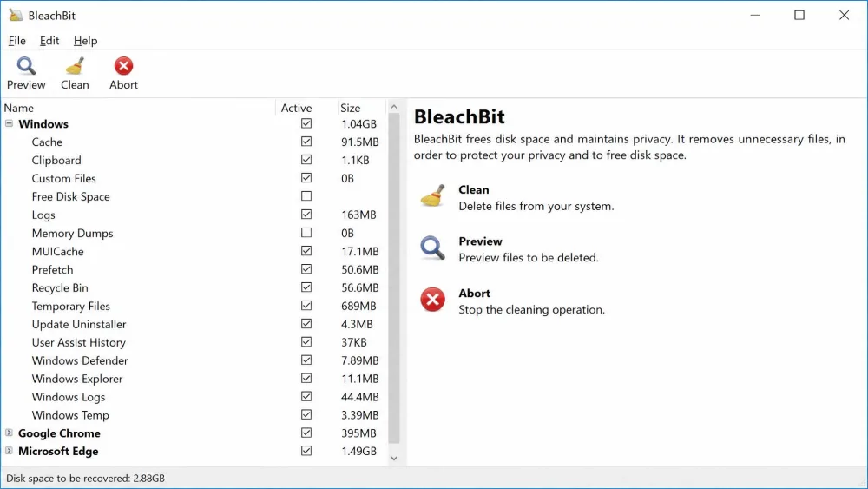Select the Logs row label
This screenshot has width=868, height=489.
pyautogui.click(x=43, y=215)
